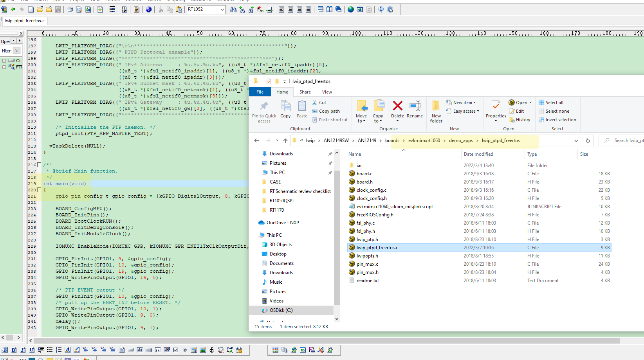Viewport: 644px width, 360px height.
Task: Click evkmimxrt1060 in the address breadcrumb
Action: click(424, 140)
